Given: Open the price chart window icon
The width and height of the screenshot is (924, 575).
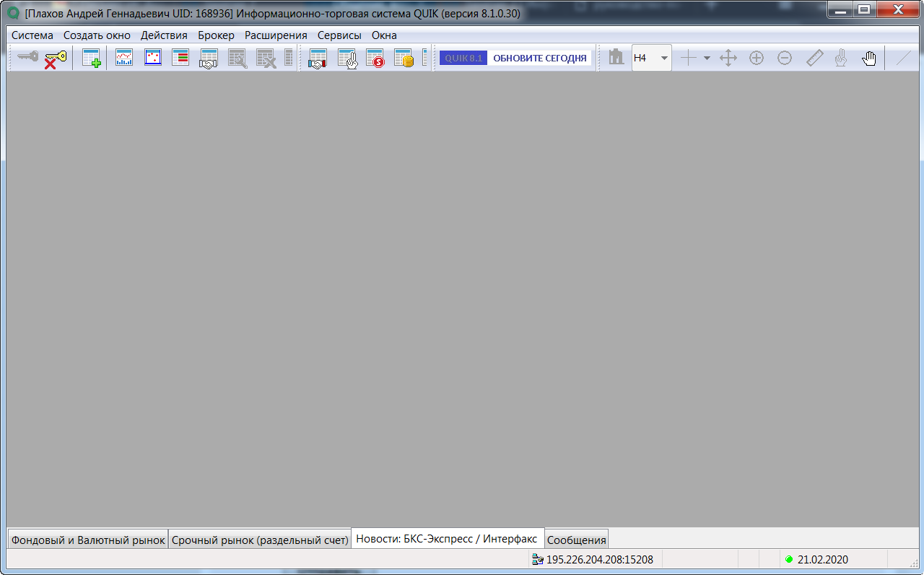Looking at the screenshot, I should click(124, 58).
